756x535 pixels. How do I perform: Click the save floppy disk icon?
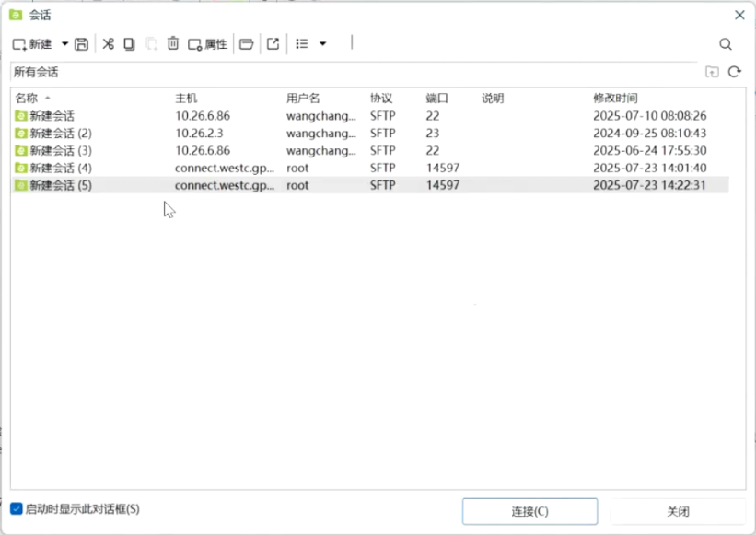point(81,44)
